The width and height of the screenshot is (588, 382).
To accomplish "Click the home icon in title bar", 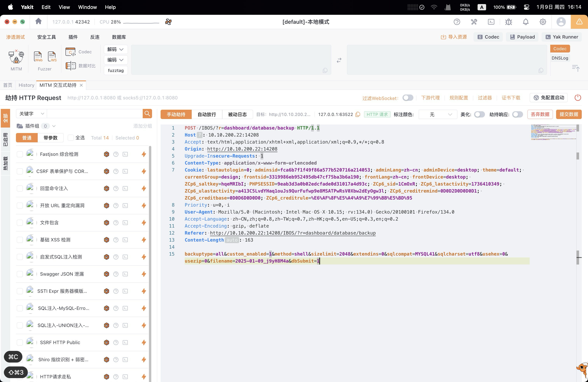I will [x=38, y=22].
